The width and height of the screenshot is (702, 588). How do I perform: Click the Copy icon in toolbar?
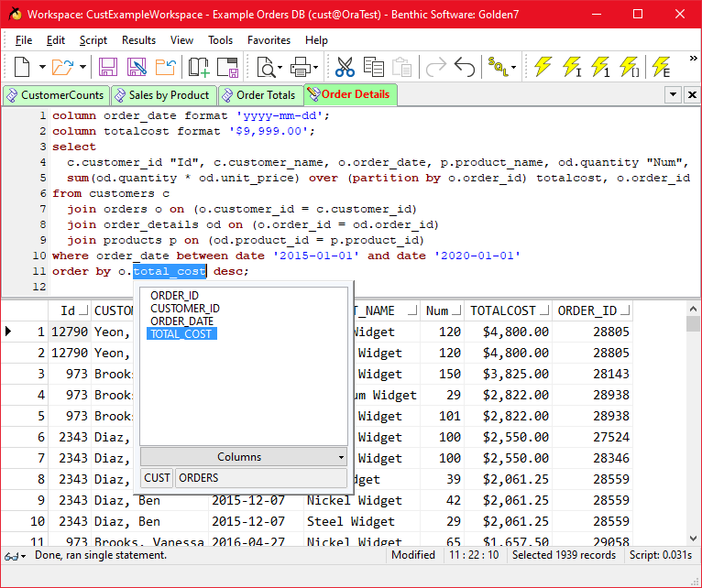coord(373,67)
